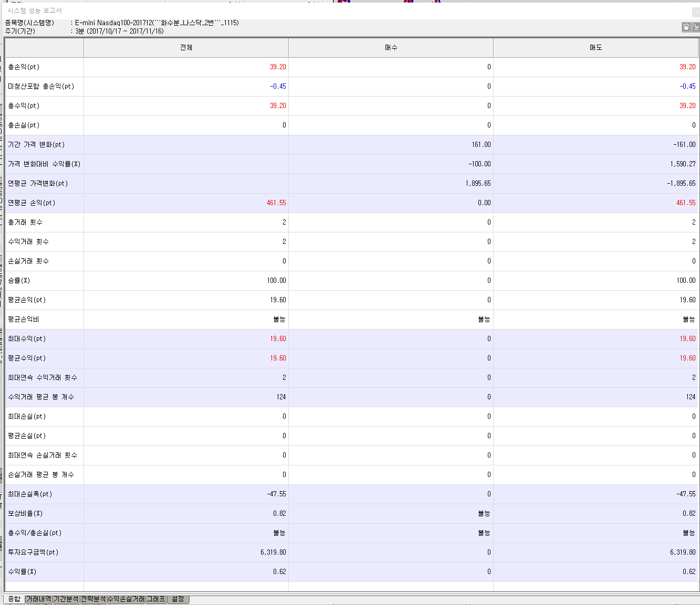
Task: Click the 수익률(%) row label
Action: pos(22,572)
